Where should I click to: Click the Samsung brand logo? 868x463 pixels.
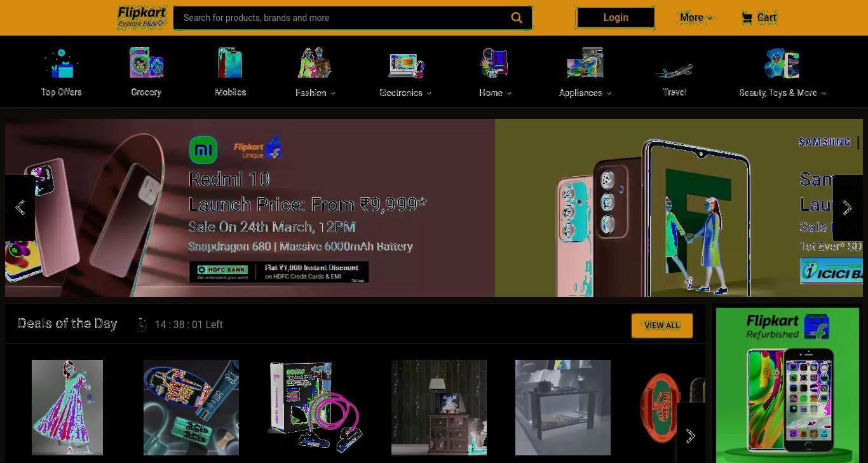tap(825, 142)
